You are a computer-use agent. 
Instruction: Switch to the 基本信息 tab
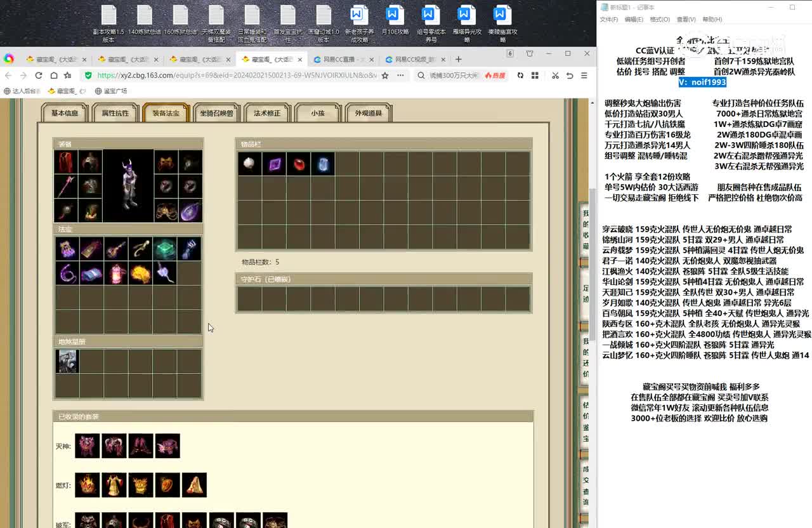tap(65, 113)
